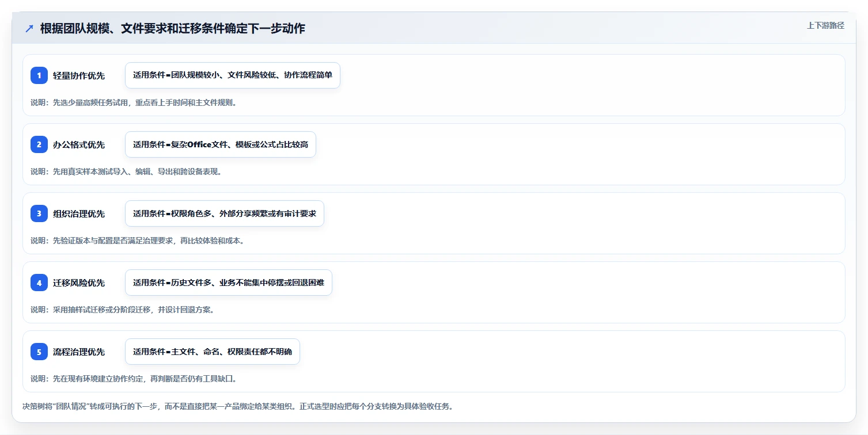This screenshot has width=868, height=435.
Task: Select the 办公格式优先 branch title
Action: point(79,144)
